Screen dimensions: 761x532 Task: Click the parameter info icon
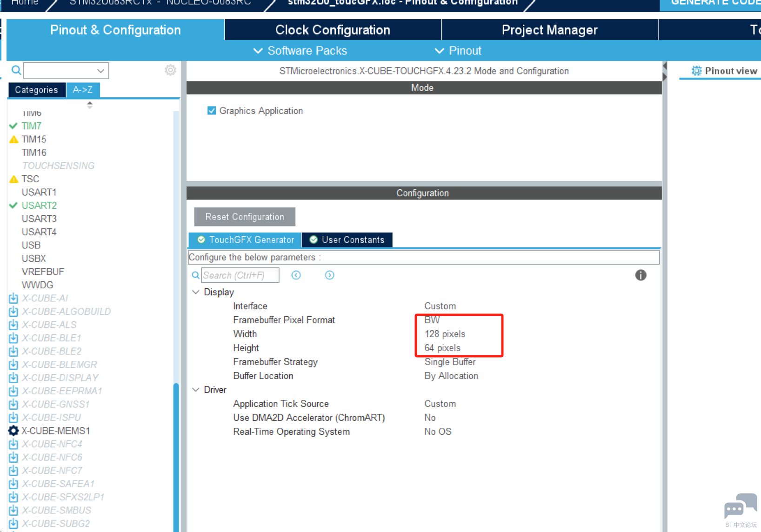[x=641, y=275]
